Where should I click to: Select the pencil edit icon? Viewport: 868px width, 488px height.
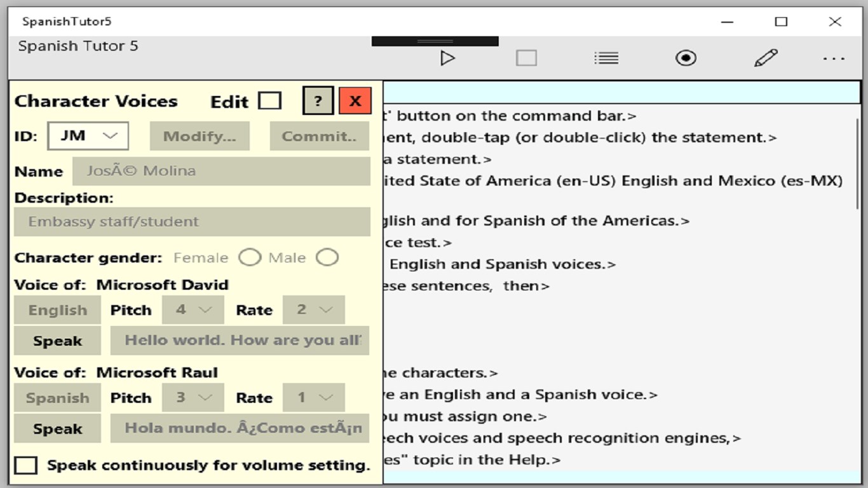(766, 58)
